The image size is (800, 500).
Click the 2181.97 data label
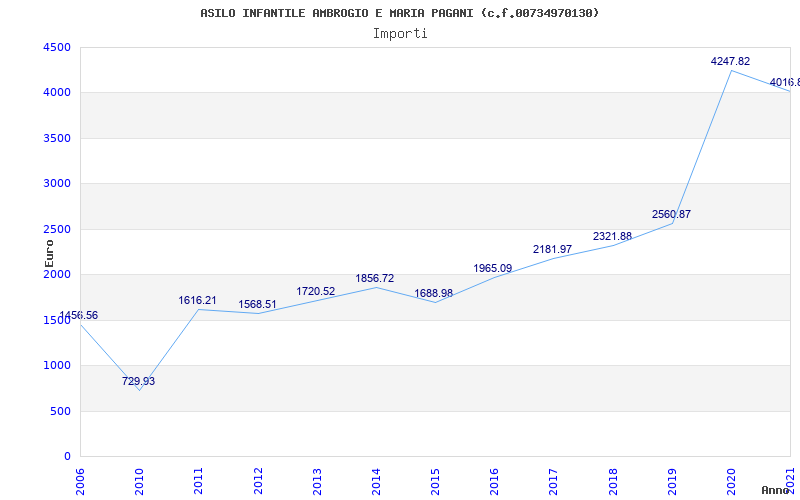click(553, 249)
